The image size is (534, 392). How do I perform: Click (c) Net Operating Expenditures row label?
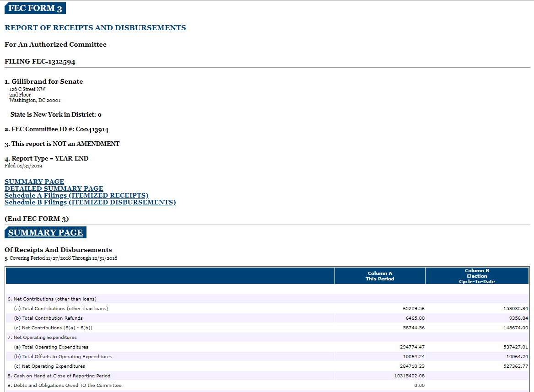coord(49,366)
